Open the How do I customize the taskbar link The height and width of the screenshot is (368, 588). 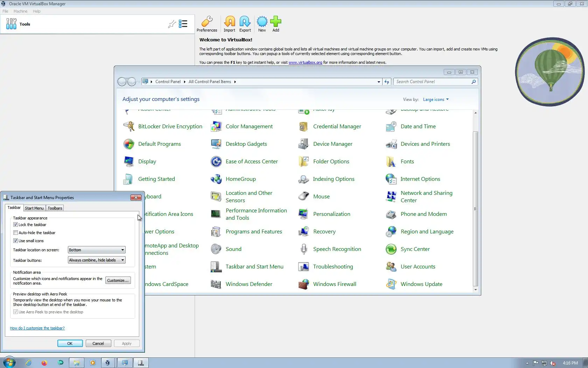37,328
